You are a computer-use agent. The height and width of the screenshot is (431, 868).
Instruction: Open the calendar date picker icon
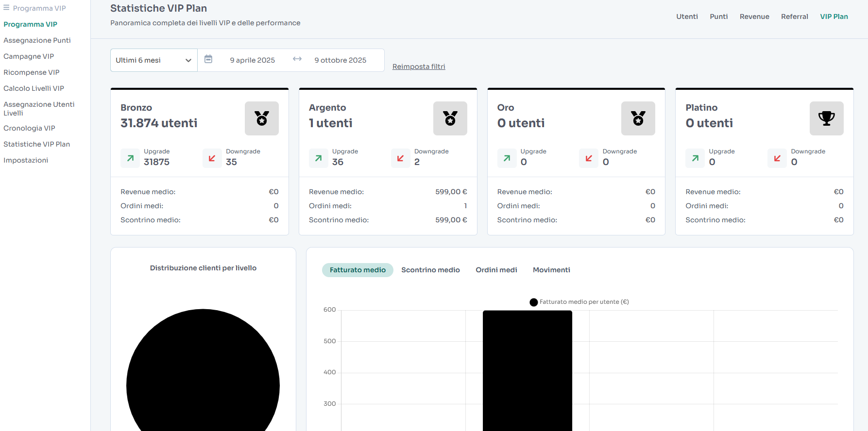tap(208, 59)
